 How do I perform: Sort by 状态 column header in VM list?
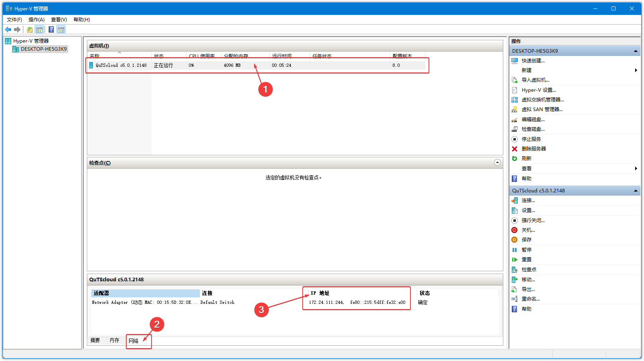tap(169, 56)
